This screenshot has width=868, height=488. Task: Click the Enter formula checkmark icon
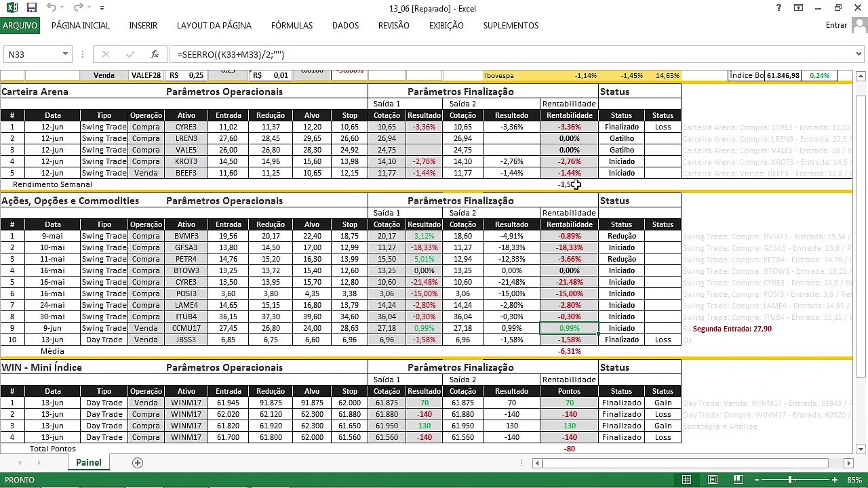(x=130, y=54)
